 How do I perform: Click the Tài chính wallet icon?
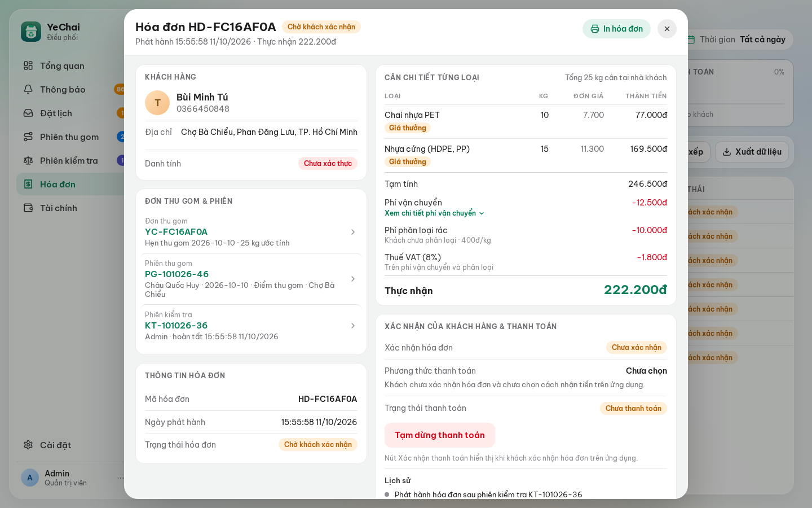(28, 208)
